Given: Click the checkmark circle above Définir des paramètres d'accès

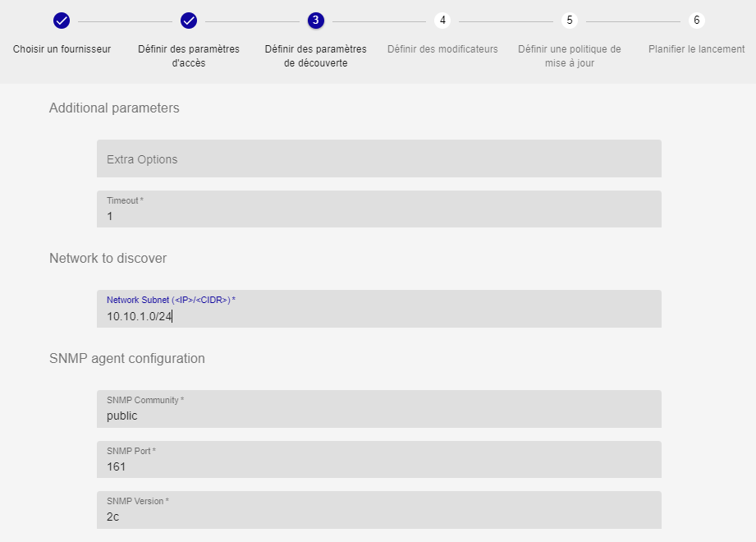Looking at the screenshot, I should click(189, 21).
